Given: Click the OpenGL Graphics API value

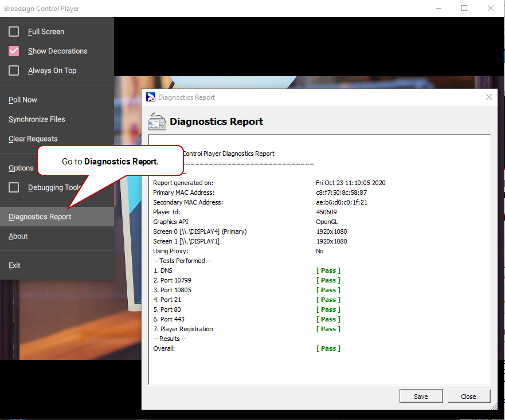Looking at the screenshot, I should [327, 222].
